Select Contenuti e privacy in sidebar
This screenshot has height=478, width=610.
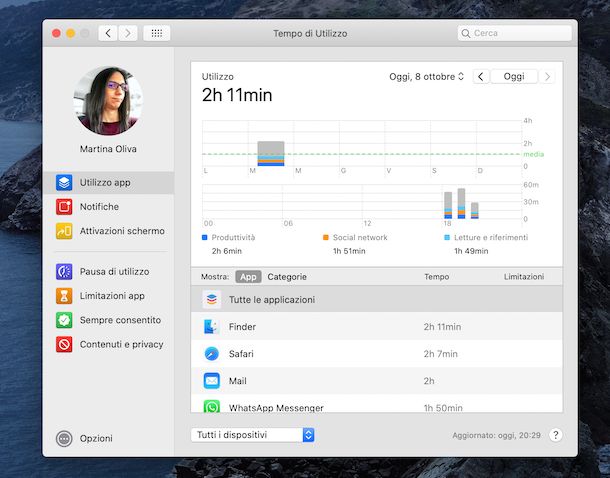[x=109, y=345]
